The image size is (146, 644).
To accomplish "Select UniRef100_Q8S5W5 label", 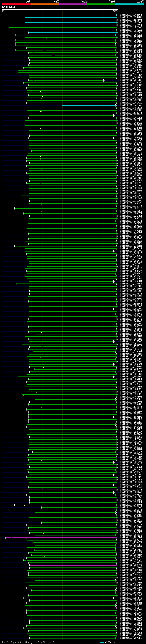I will 131,42.
